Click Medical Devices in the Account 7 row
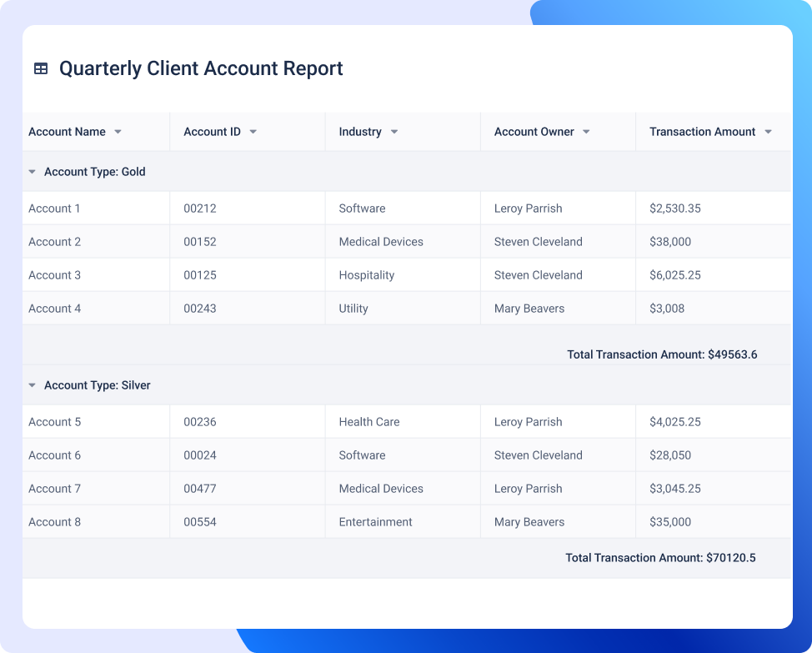This screenshot has width=812, height=653. tap(381, 489)
